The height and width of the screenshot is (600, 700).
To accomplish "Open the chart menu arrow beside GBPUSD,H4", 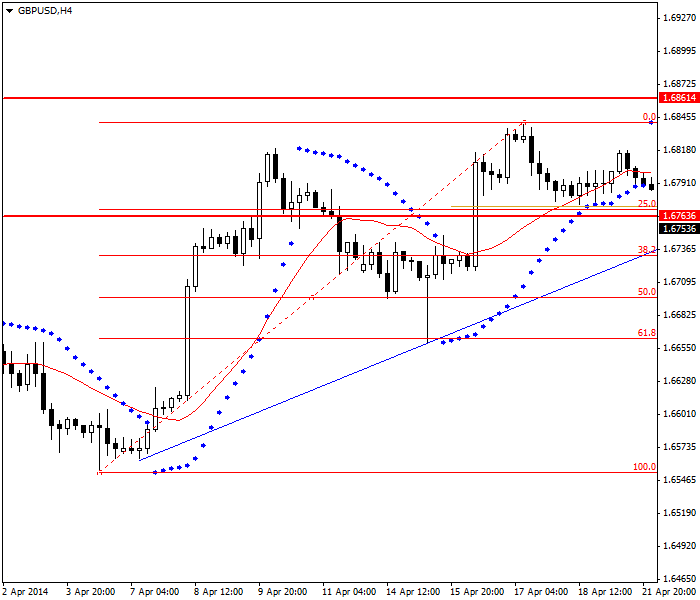I will [9, 11].
